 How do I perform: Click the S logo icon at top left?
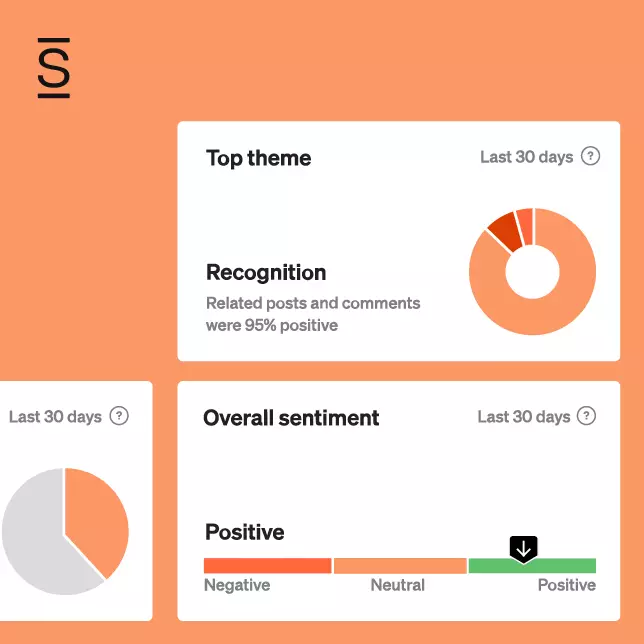[54, 68]
